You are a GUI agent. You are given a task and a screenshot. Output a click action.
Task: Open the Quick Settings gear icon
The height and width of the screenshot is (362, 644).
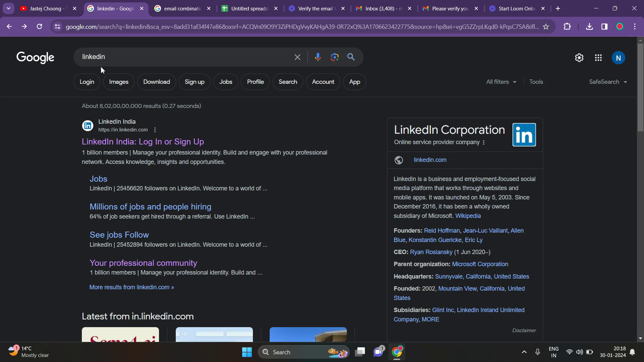point(579,57)
